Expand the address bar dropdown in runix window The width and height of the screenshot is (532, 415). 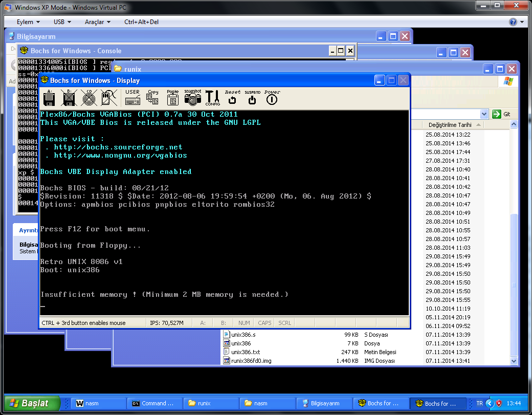484,114
